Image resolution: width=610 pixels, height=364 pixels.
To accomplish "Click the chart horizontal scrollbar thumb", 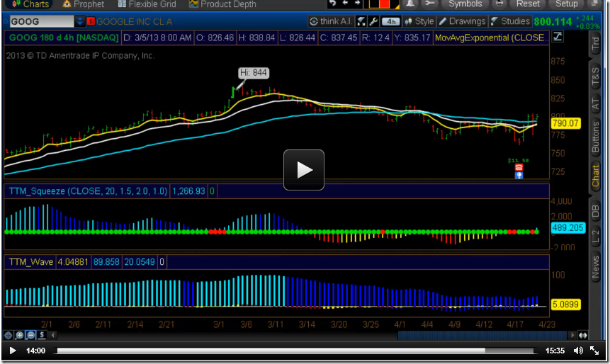I will pos(482,335).
